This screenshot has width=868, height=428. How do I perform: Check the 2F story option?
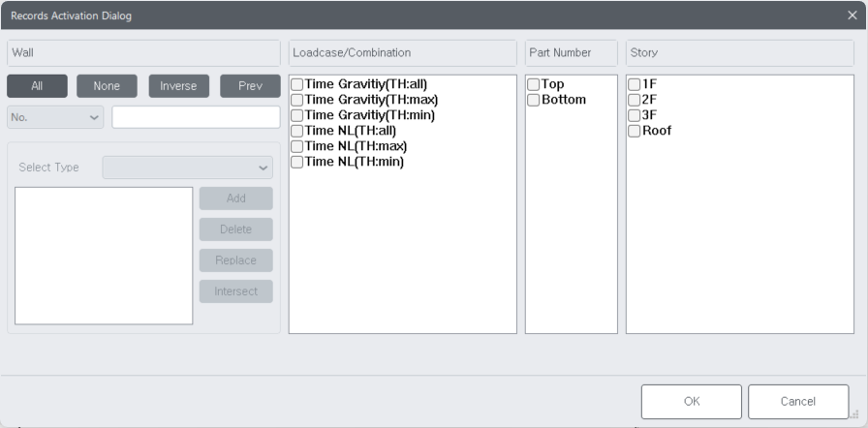(635, 100)
